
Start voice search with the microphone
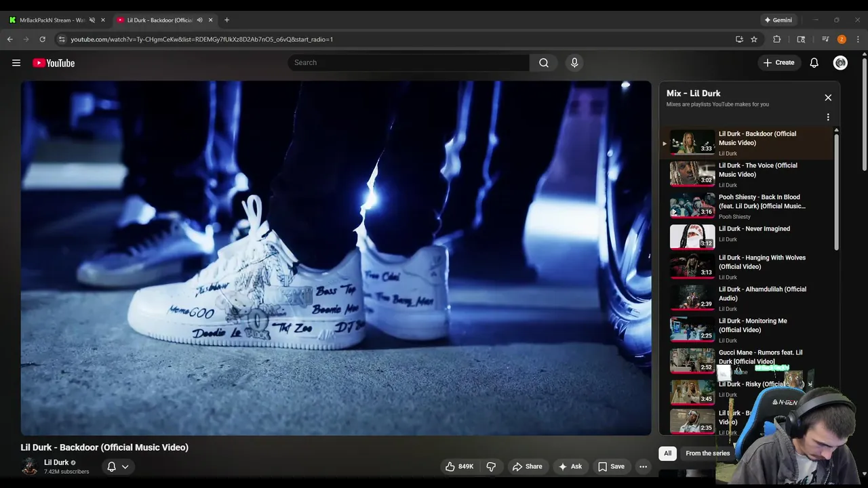[574, 62]
